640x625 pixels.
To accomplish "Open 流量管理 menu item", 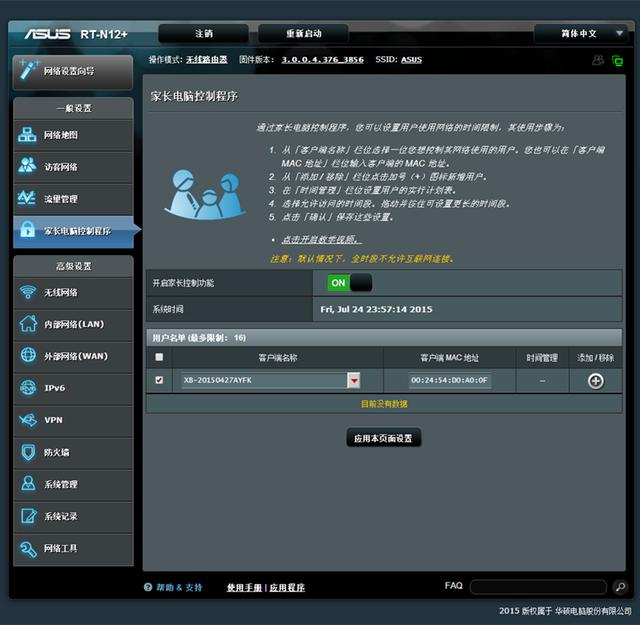I will 73,199.
